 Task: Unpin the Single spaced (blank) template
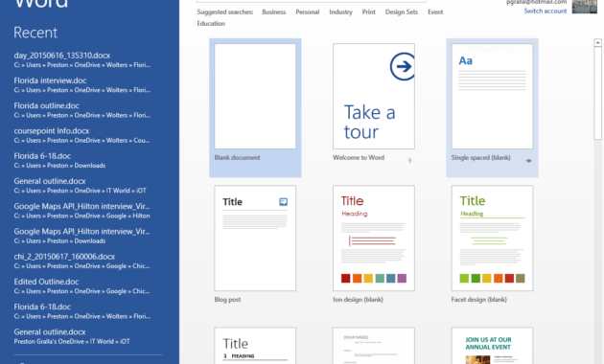tap(528, 161)
